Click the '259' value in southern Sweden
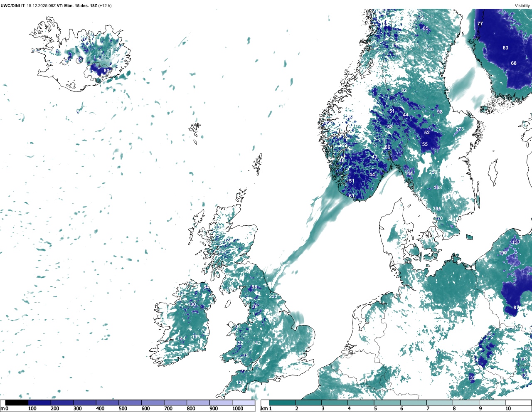The height and width of the screenshot is (412, 532). click(433, 172)
